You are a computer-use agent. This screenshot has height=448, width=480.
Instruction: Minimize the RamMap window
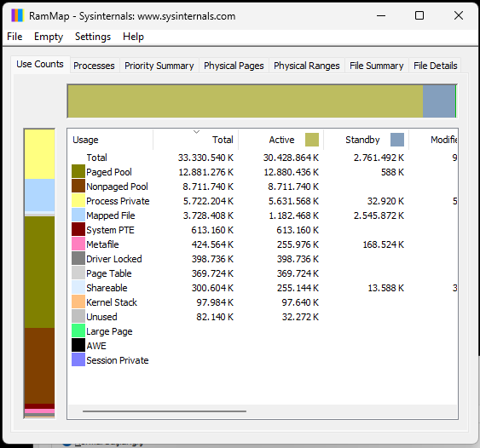pyautogui.click(x=381, y=15)
